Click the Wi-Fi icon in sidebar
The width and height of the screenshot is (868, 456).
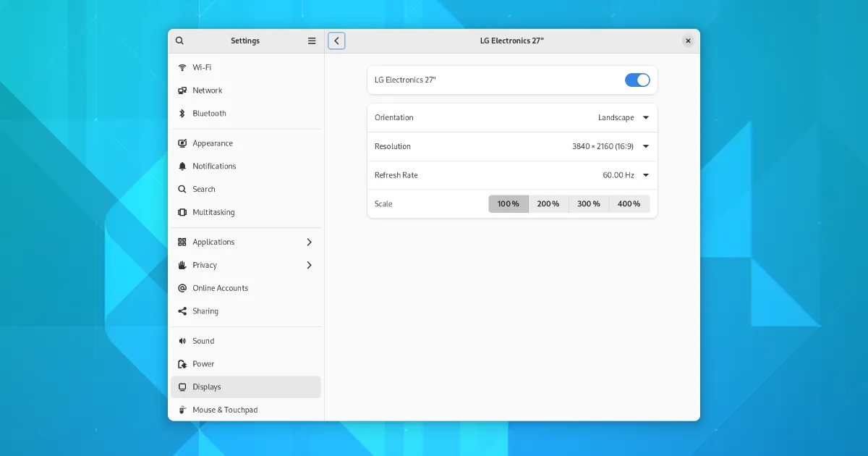click(x=182, y=67)
